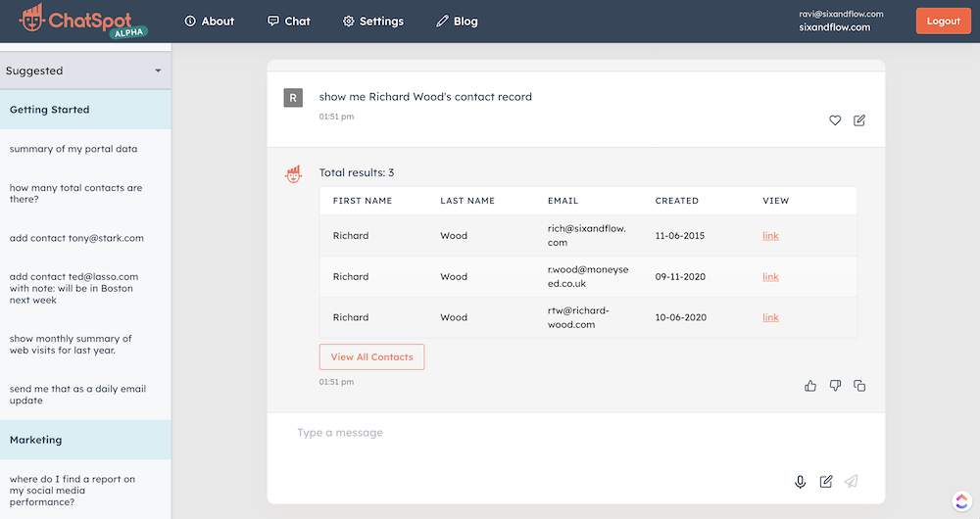Click ravi@sixandflow.com account email
980x519 pixels.
pyautogui.click(x=841, y=14)
